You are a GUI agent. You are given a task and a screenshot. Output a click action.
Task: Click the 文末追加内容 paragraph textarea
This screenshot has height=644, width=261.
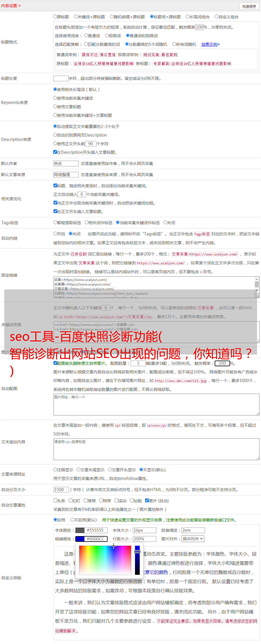pyautogui.click(x=157, y=449)
